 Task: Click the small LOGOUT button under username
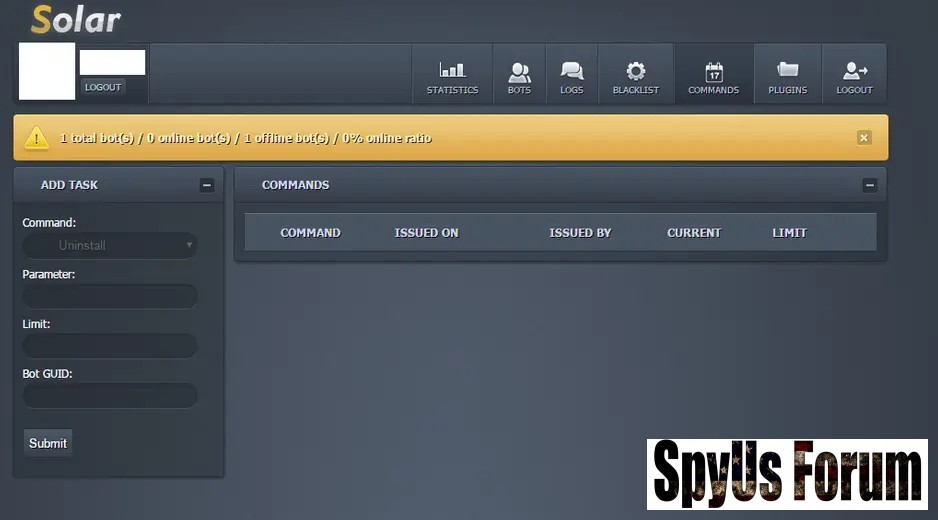coord(102,87)
